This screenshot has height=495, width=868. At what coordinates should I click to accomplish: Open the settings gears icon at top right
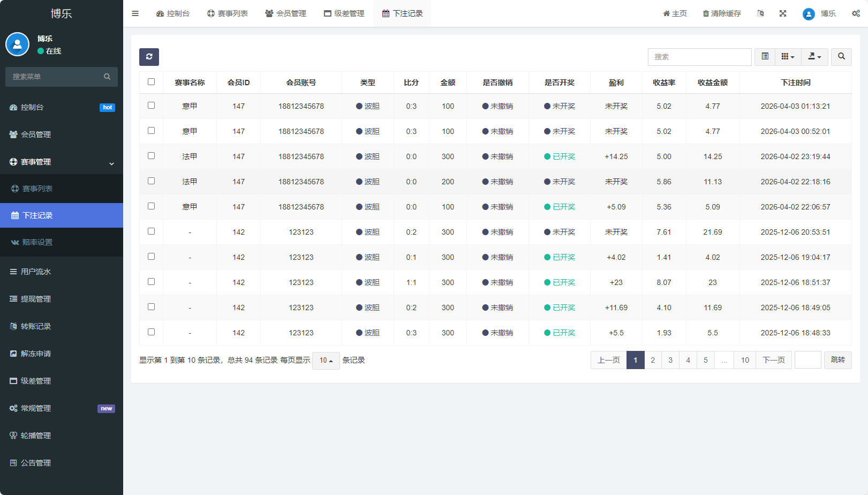click(856, 13)
